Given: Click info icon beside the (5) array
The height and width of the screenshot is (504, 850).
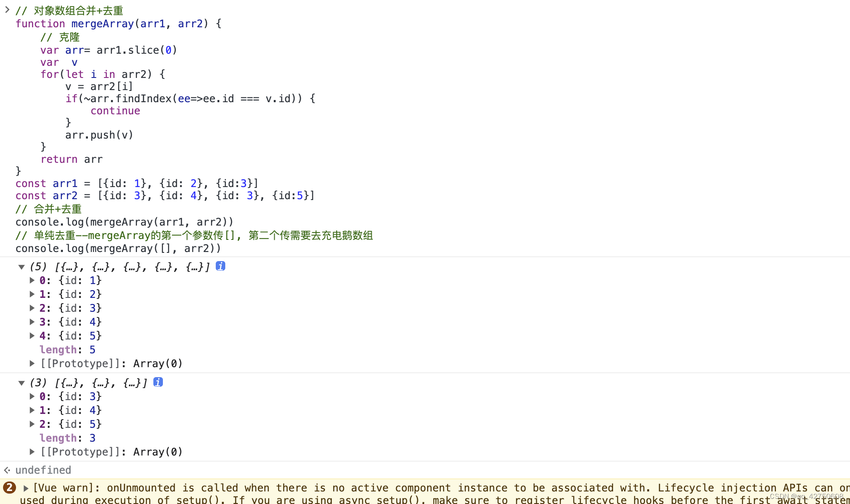Looking at the screenshot, I should [x=221, y=266].
